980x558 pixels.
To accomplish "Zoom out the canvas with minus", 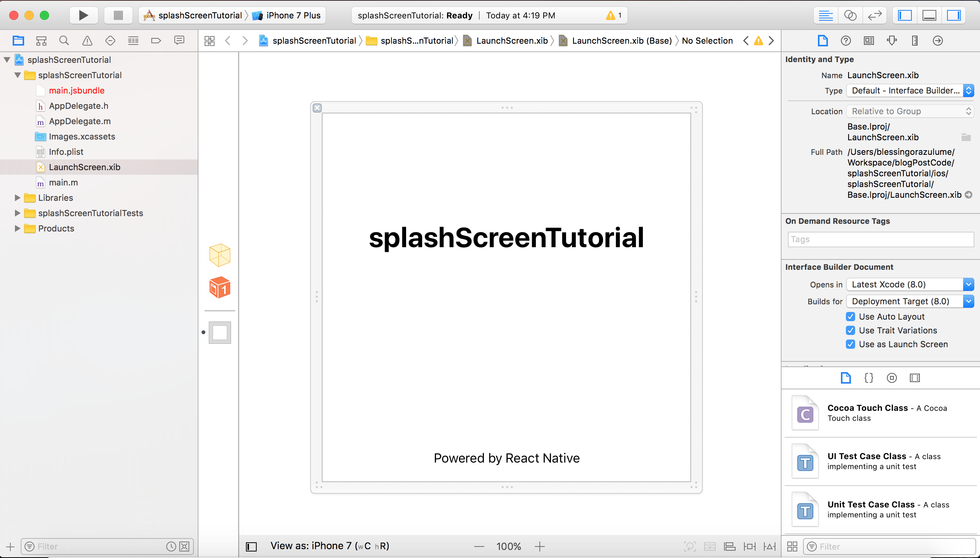I will point(479,547).
